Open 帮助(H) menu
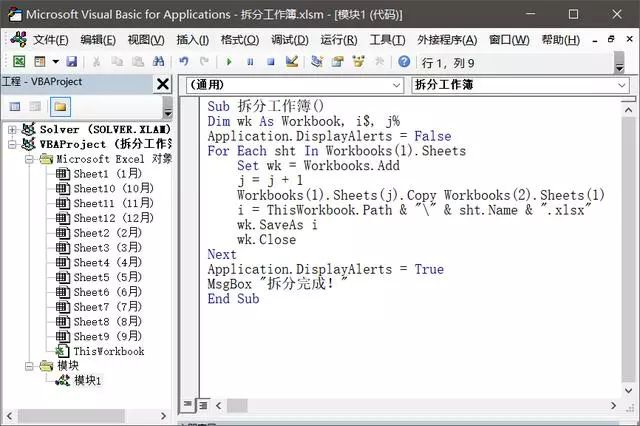Viewport: 640px width, 426px height. coord(560,40)
